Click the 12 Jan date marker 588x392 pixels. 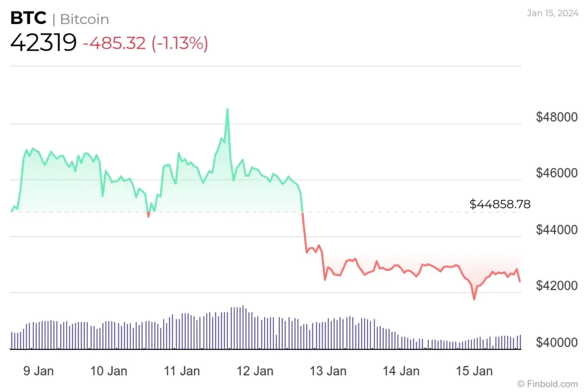coord(255,371)
